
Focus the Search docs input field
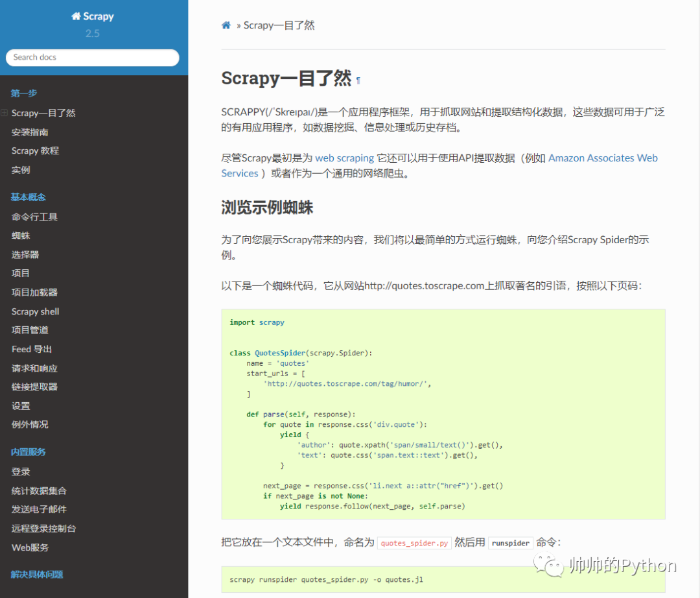[93, 58]
